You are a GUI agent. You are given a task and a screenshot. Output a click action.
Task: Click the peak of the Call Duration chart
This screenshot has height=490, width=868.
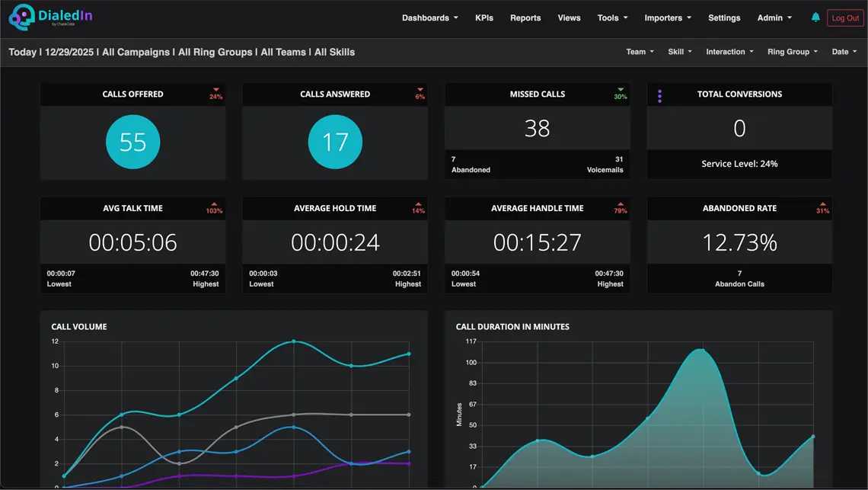(x=697, y=351)
